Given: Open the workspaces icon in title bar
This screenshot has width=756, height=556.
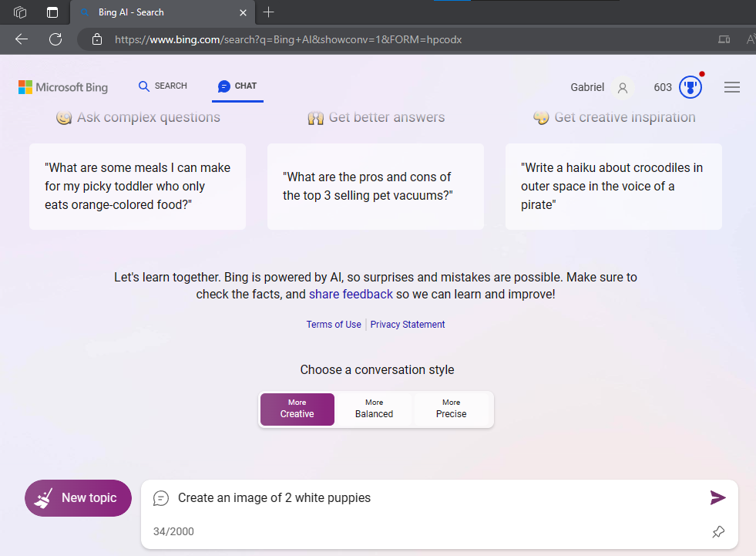Looking at the screenshot, I should (x=20, y=12).
